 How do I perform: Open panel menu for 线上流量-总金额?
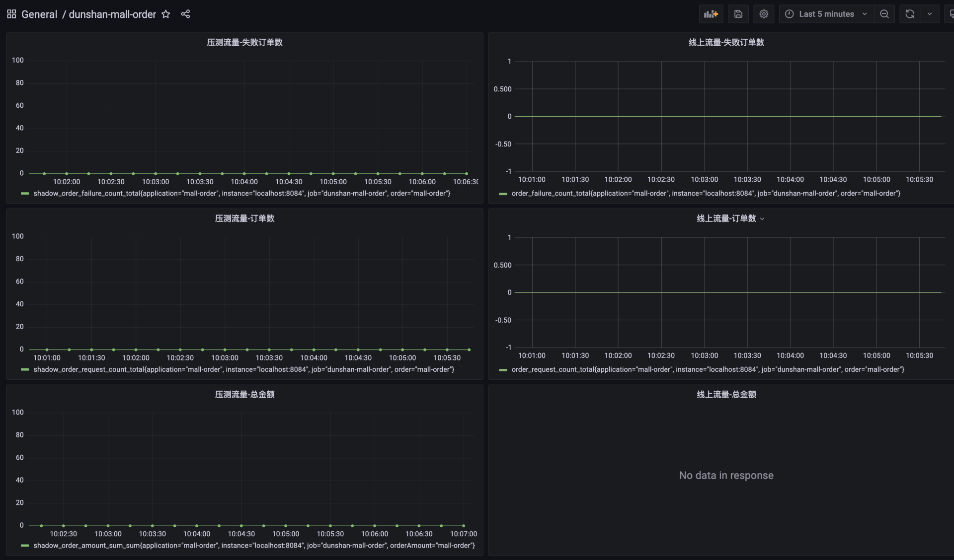[726, 394]
